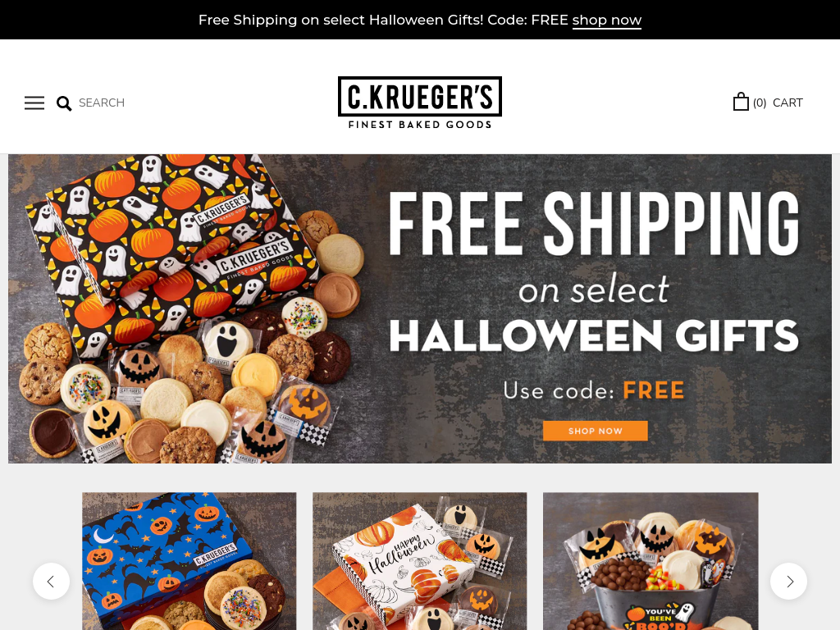Follow the 'shop now' link in top banner
Screen dimensions: 840x630
tap(606, 20)
